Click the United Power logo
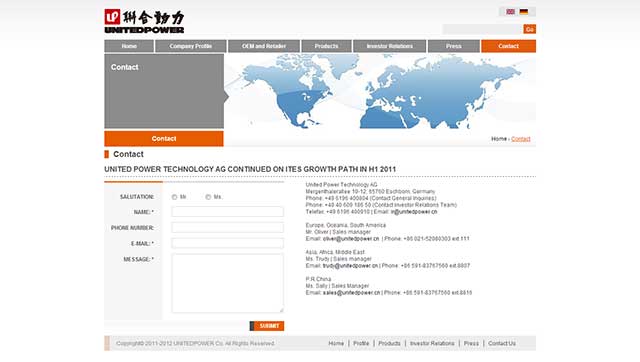The image size is (640, 362). (x=144, y=21)
